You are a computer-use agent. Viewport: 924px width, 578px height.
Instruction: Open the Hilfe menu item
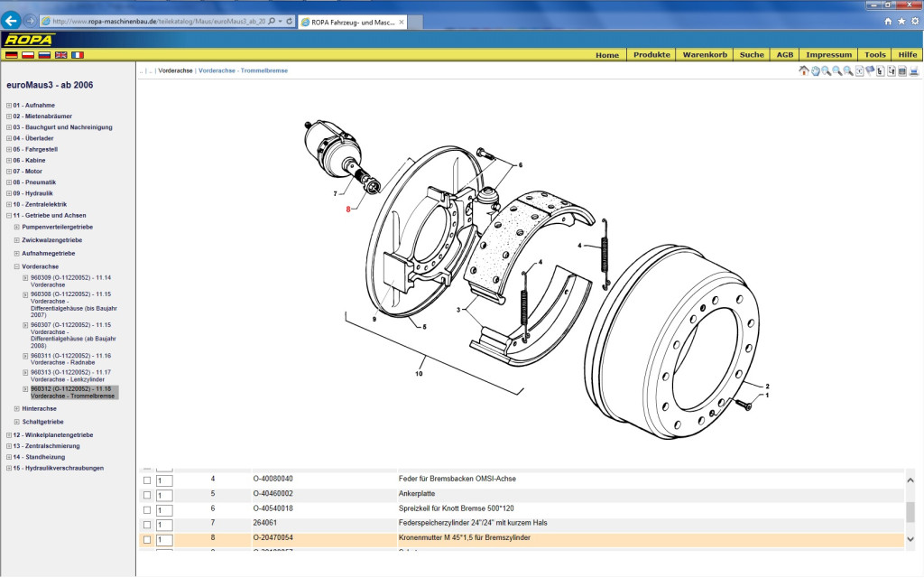(x=908, y=55)
